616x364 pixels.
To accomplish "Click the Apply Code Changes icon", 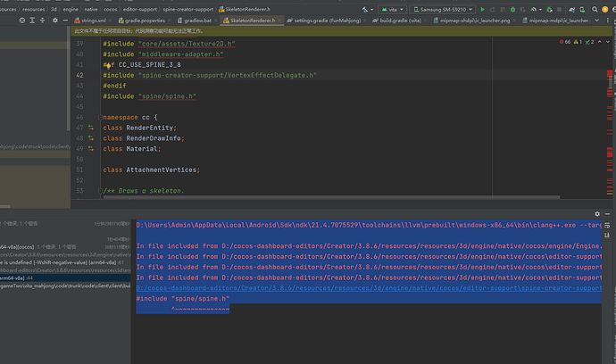I will click(x=503, y=10).
